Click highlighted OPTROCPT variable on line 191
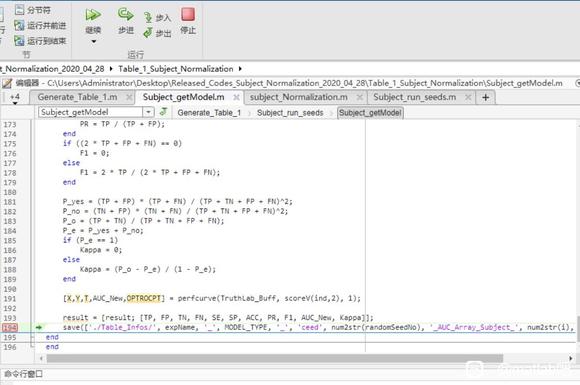The width and height of the screenshot is (580, 385). click(144, 298)
